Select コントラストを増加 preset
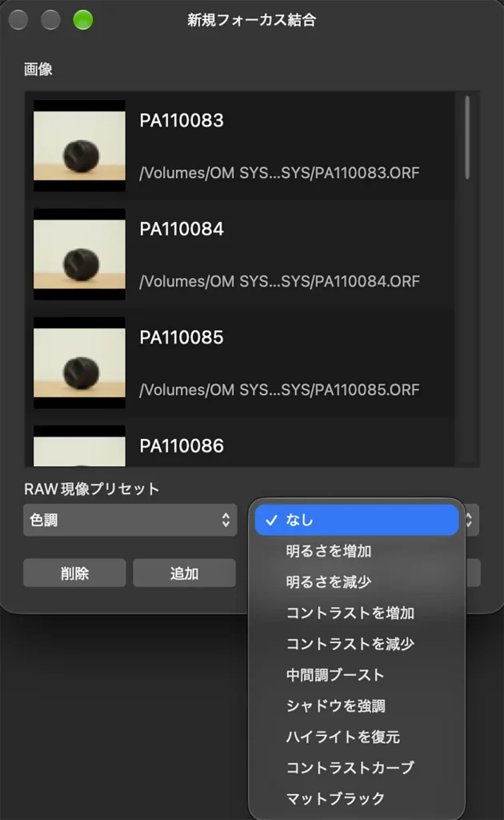The height and width of the screenshot is (820, 504). pyautogui.click(x=357, y=613)
